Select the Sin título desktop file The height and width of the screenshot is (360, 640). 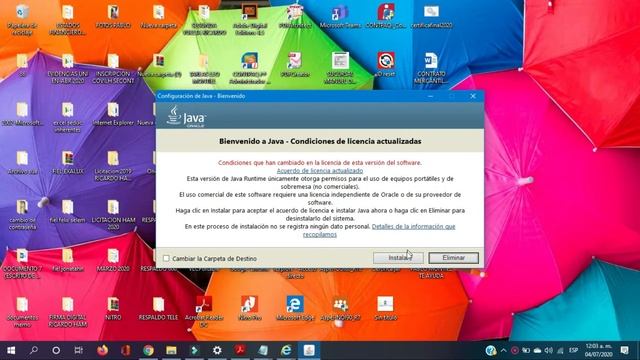tap(385, 309)
